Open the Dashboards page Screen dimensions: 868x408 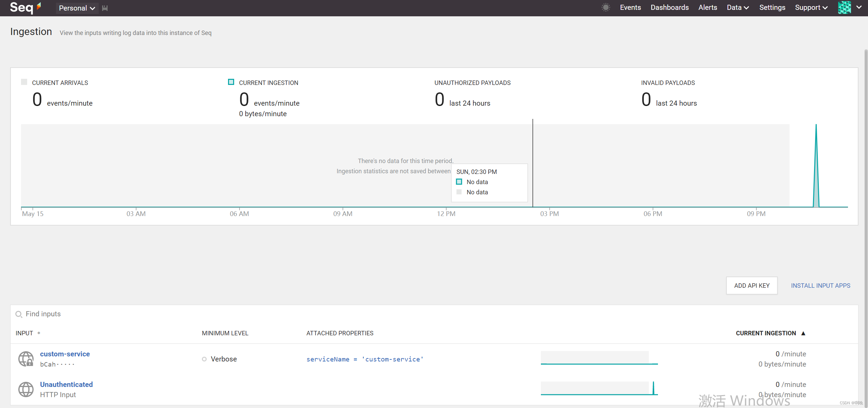pyautogui.click(x=669, y=7)
